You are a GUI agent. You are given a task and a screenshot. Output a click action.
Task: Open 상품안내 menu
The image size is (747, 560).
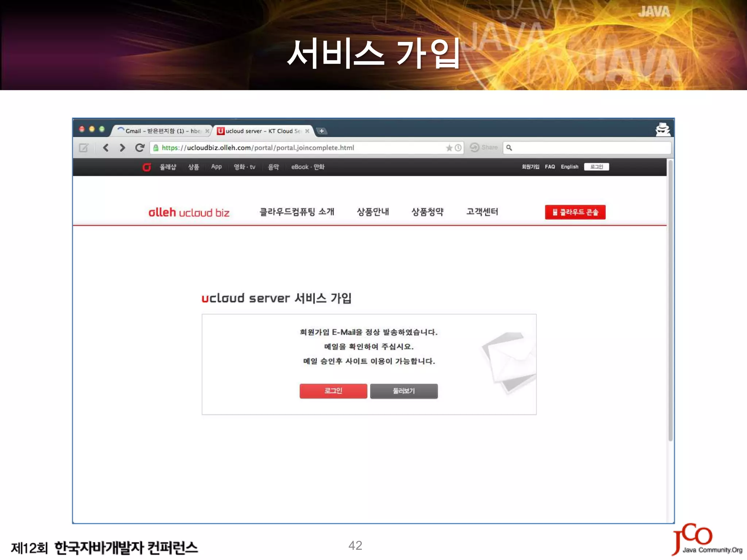tap(373, 212)
